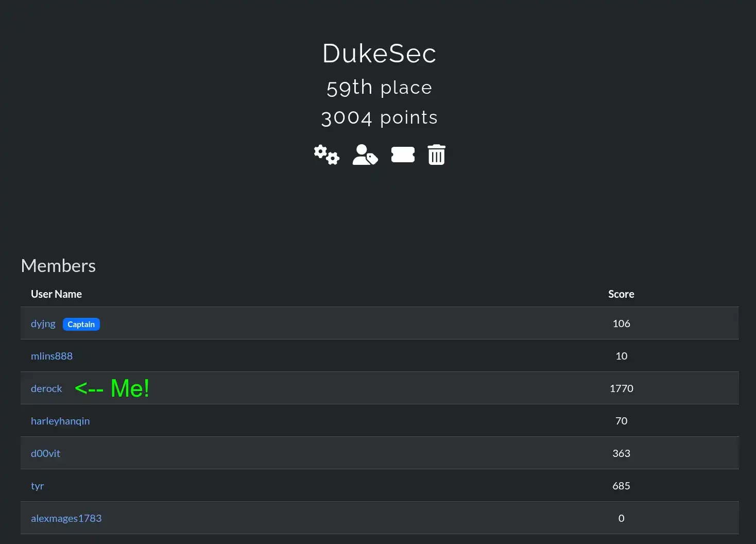Click the 59th place text
Viewport: 756px width, 544px height.
[379, 88]
